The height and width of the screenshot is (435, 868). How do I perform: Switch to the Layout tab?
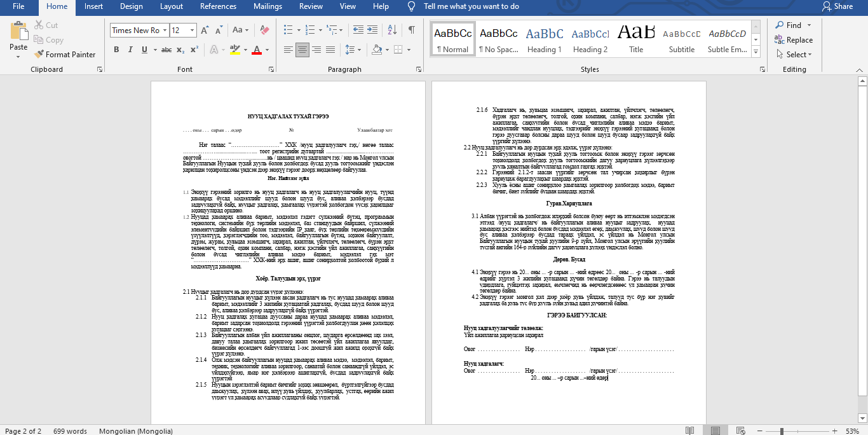click(172, 6)
